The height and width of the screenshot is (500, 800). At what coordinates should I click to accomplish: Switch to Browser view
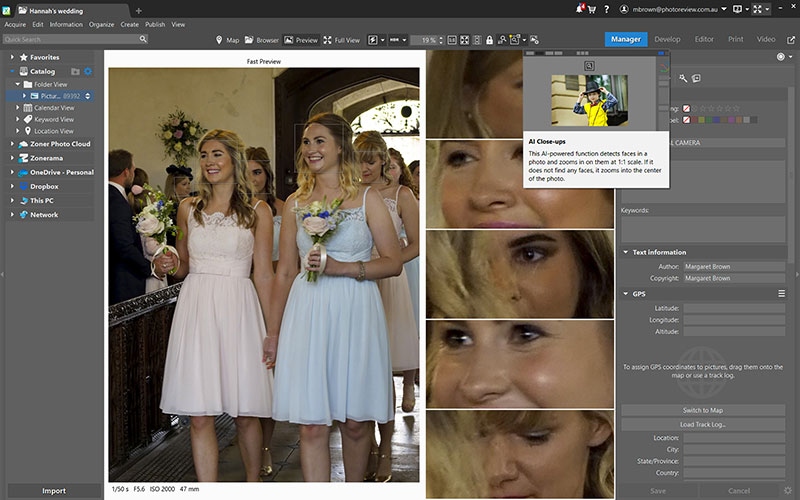[x=261, y=40]
